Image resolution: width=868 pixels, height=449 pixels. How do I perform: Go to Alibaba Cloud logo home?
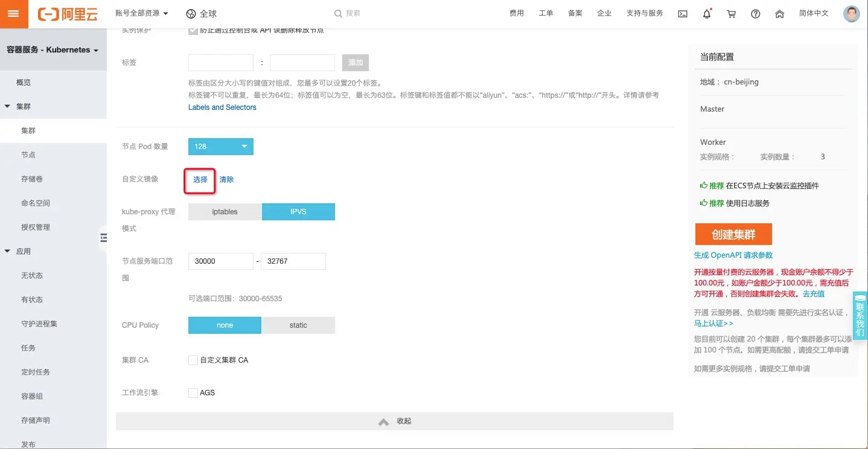(x=68, y=14)
